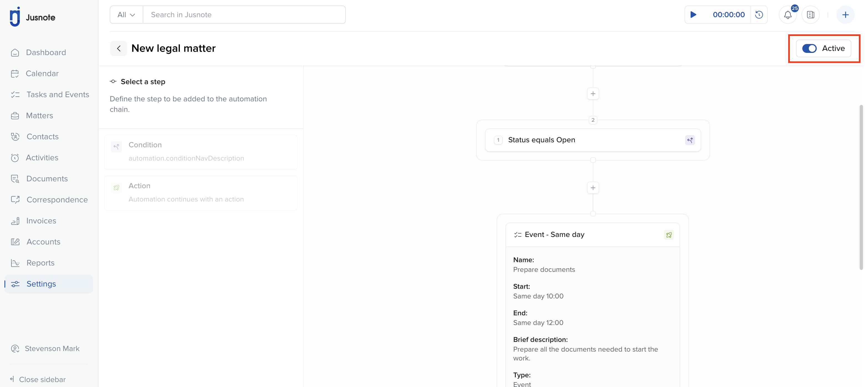Image resolution: width=868 pixels, height=387 pixels.
Task: Open Documents page
Action: point(47,179)
